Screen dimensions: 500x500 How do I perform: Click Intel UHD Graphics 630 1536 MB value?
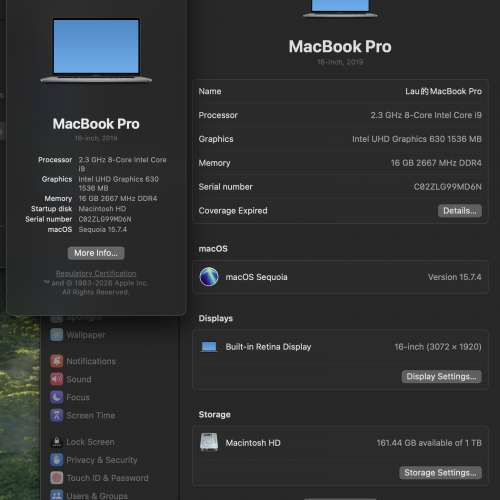coord(417,139)
